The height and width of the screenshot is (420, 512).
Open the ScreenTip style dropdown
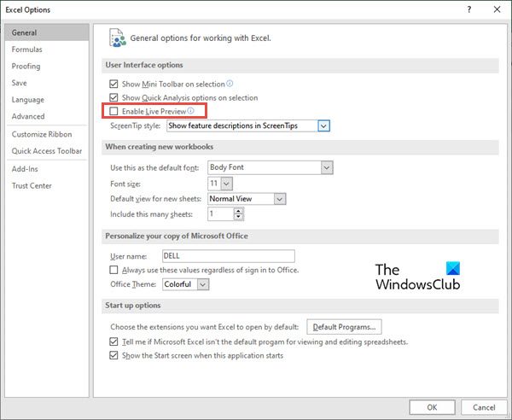click(323, 125)
